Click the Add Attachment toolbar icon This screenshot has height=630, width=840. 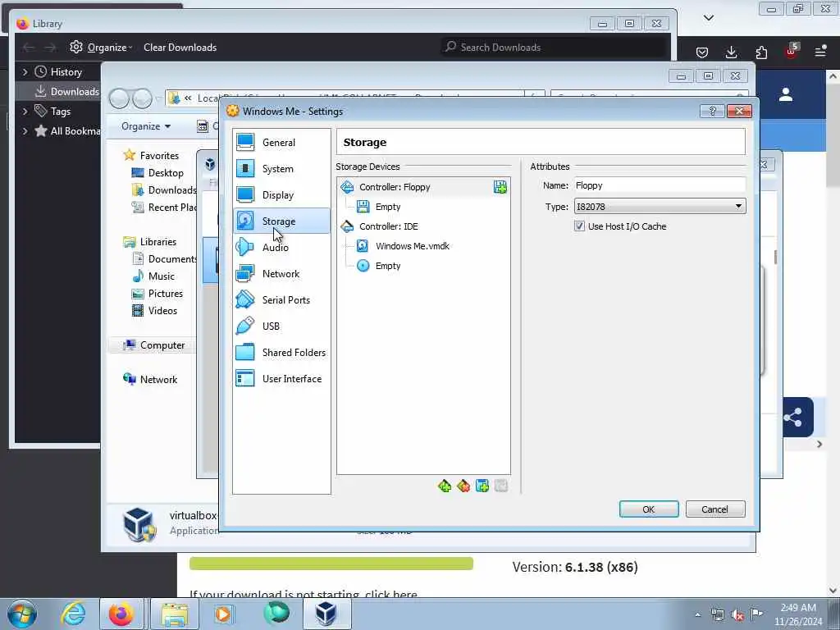click(x=482, y=486)
